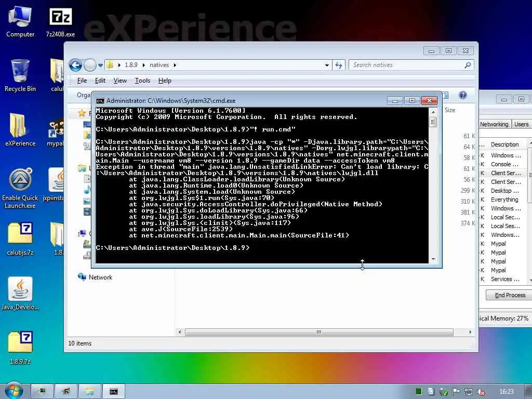Open the cmd taskbar button

(x=114, y=392)
